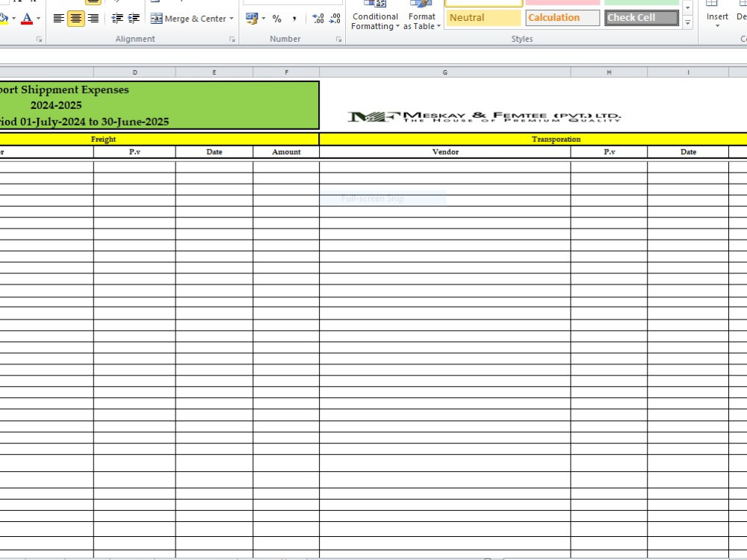
Task: Click the Meskay & Femtee logo image
Action: tap(484, 116)
